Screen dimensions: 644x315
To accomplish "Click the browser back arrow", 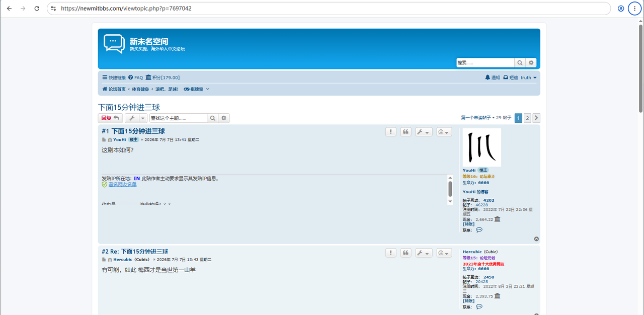I will [9, 9].
